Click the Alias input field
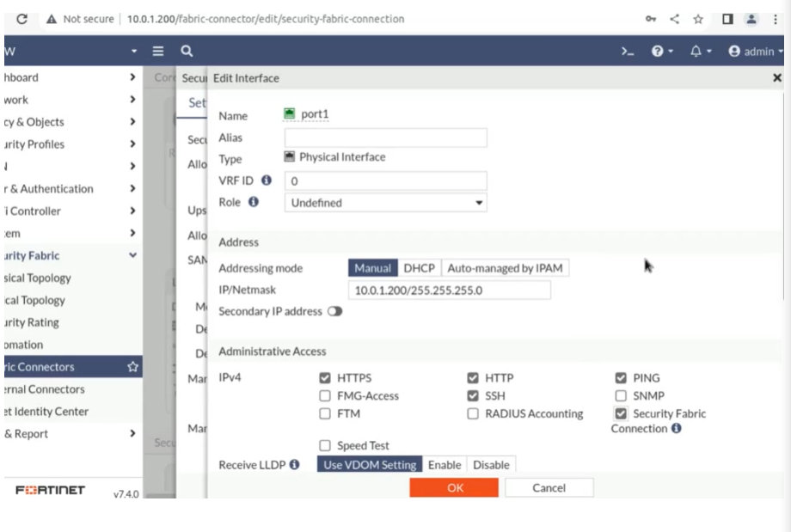The width and height of the screenshot is (791, 532). [x=386, y=138]
